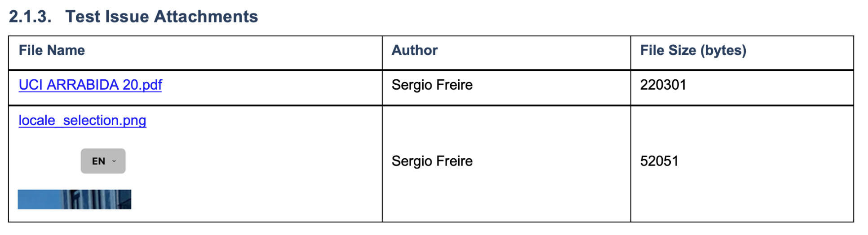Click the 220301 file size value

click(663, 85)
